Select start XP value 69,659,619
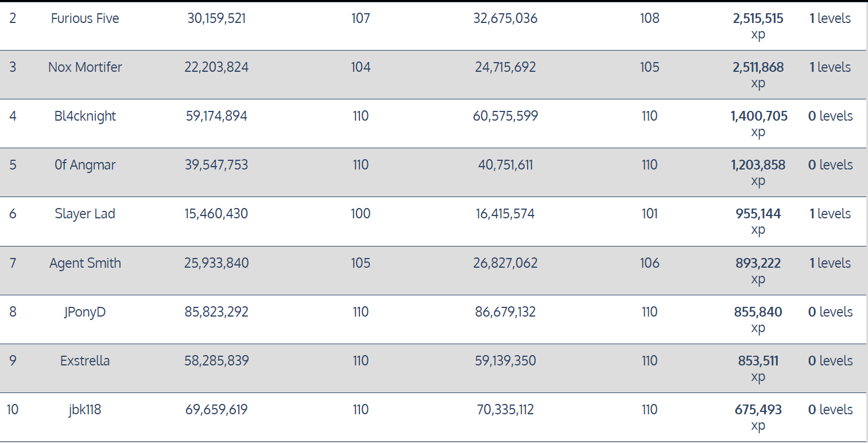 coord(216,410)
